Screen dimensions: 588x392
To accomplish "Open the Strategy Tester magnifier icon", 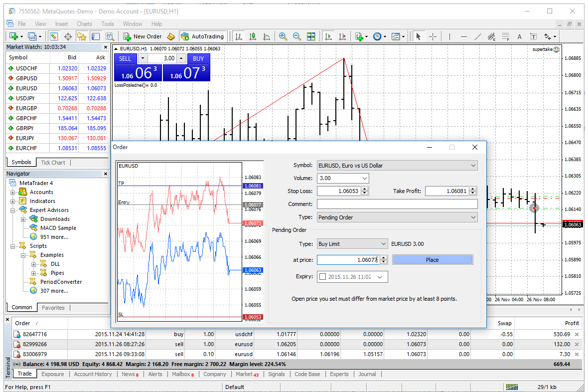I will [110, 36].
